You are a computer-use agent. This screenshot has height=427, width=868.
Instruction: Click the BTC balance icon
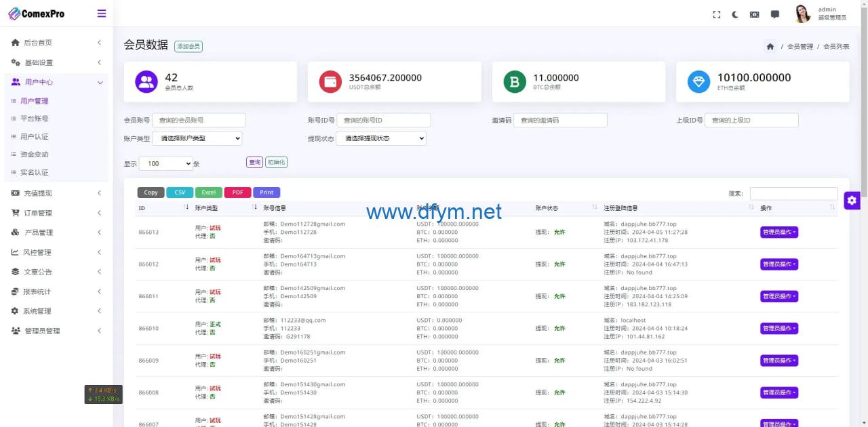[x=515, y=81]
